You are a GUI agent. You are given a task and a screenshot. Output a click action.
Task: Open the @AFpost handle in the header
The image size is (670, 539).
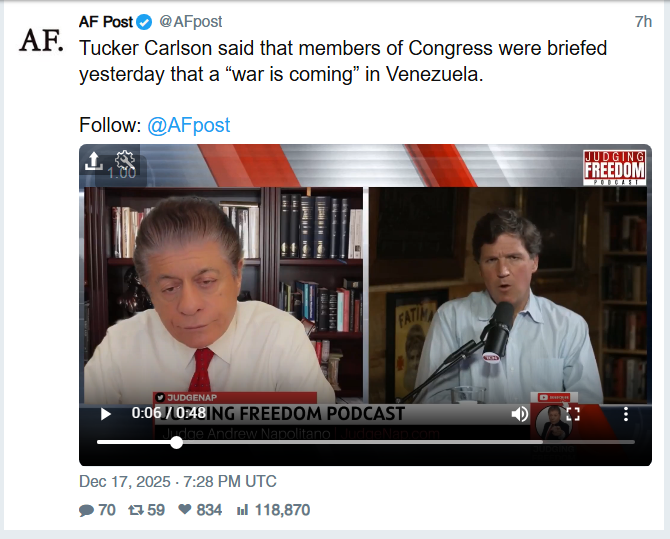(x=191, y=21)
